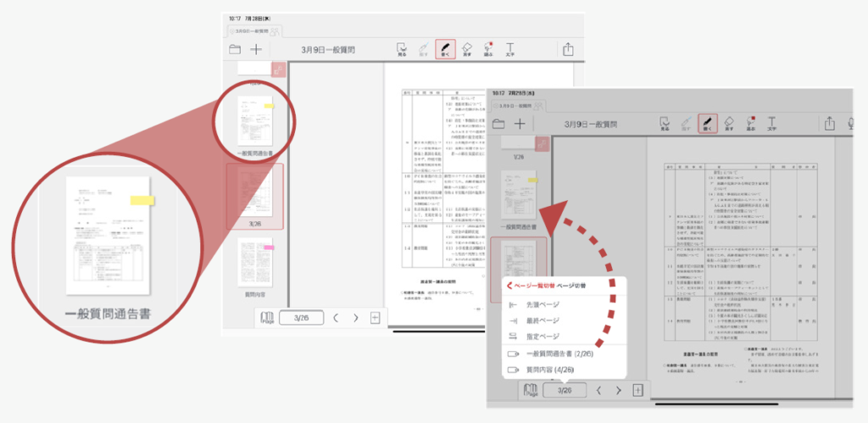Go to the next page with the back window's right chevron
The width and height of the screenshot is (868, 423).
click(x=355, y=319)
